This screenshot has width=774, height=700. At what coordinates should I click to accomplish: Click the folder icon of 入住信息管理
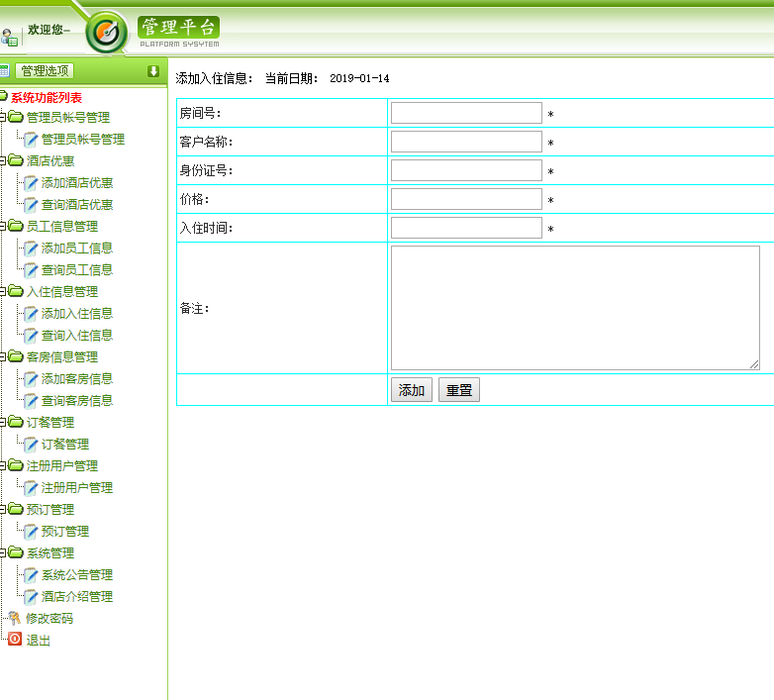(15, 291)
